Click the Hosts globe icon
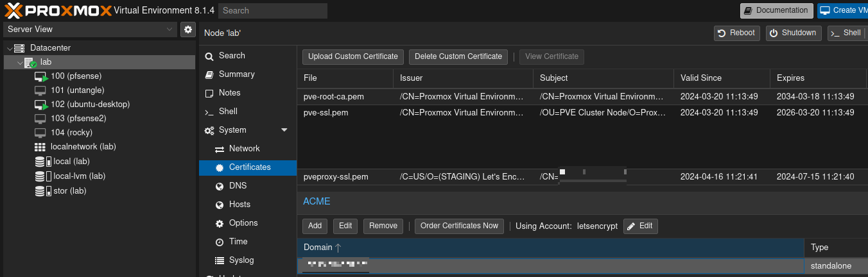Screen dimensions: 868x277 point(219,205)
